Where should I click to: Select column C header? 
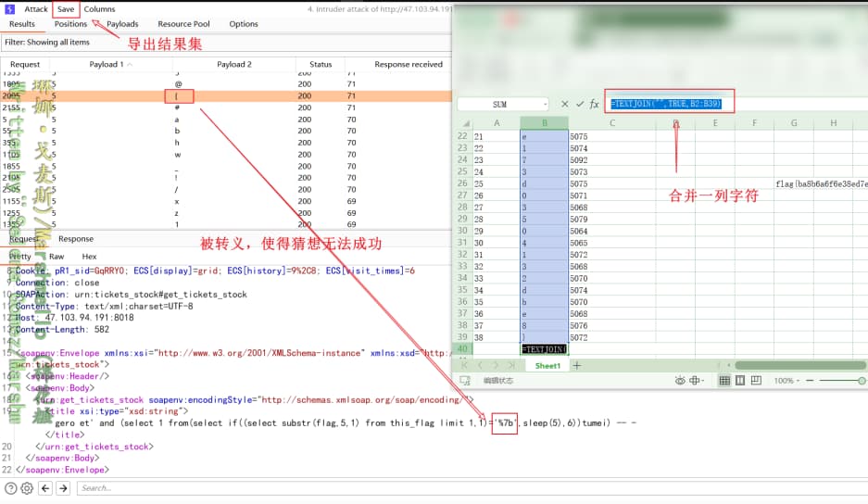pos(612,123)
